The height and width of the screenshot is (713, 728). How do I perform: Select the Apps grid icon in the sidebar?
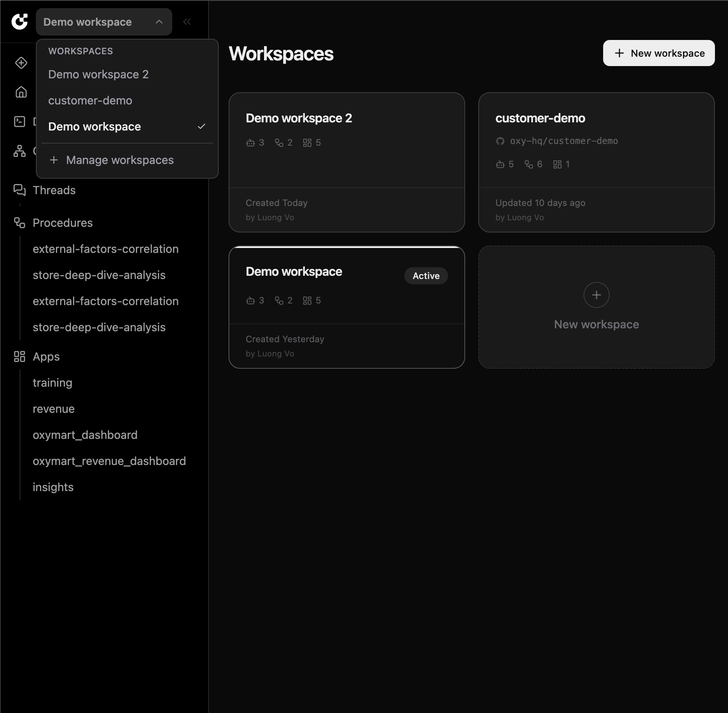tap(20, 356)
